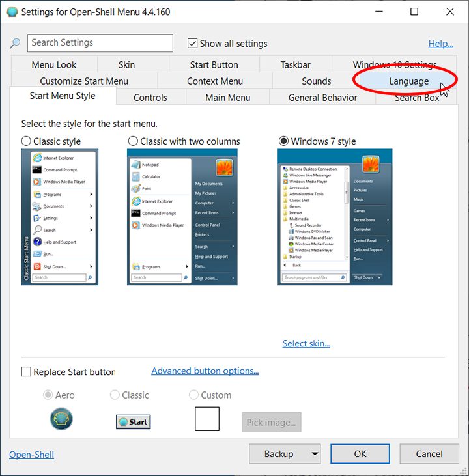This screenshot has width=469, height=476.
Task: Switch to the Sounds tab
Action: click(316, 81)
